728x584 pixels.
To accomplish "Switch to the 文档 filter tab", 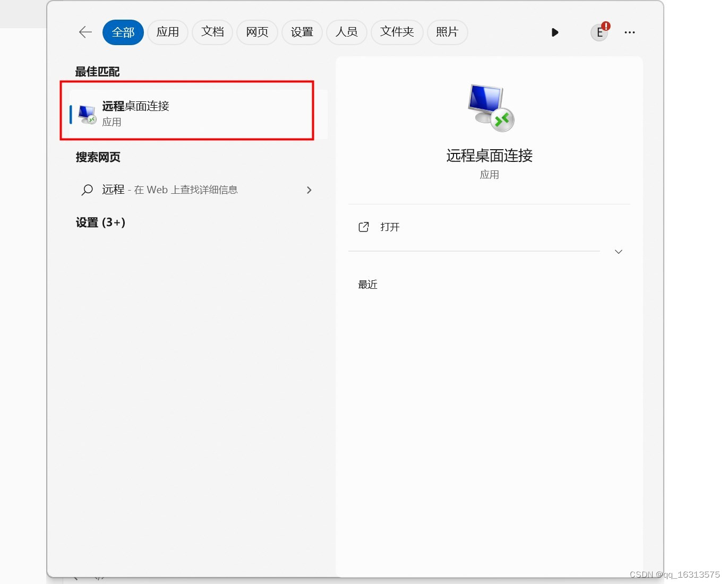I will [212, 32].
